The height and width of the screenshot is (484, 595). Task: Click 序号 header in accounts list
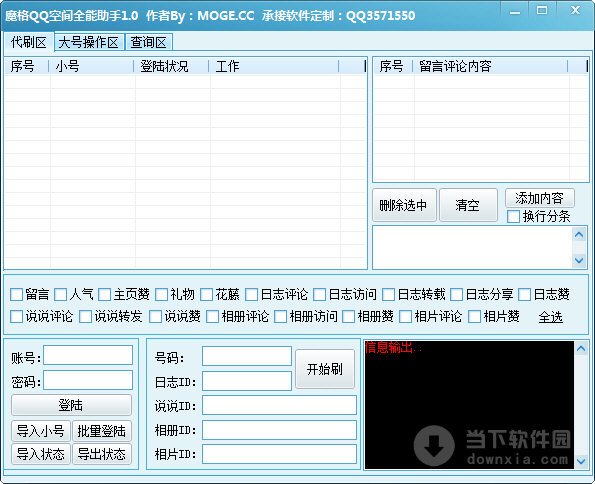[x=27, y=66]
